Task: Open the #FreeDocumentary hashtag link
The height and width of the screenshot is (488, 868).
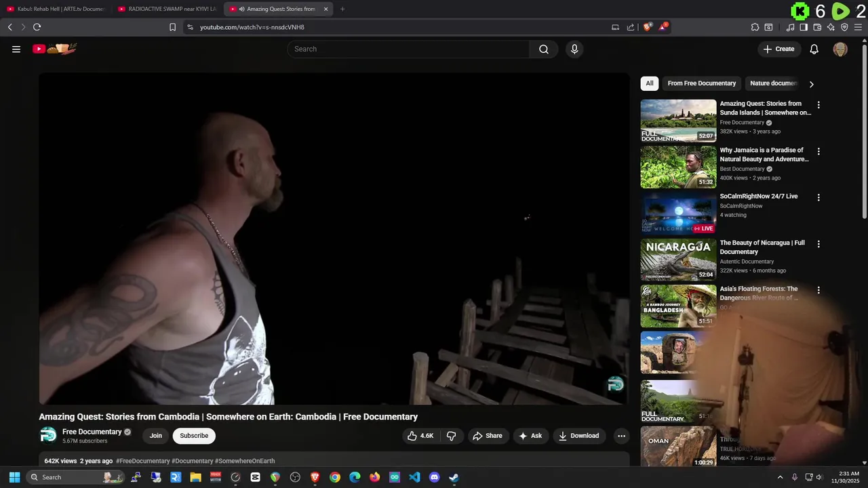Action: pos(142,461)
